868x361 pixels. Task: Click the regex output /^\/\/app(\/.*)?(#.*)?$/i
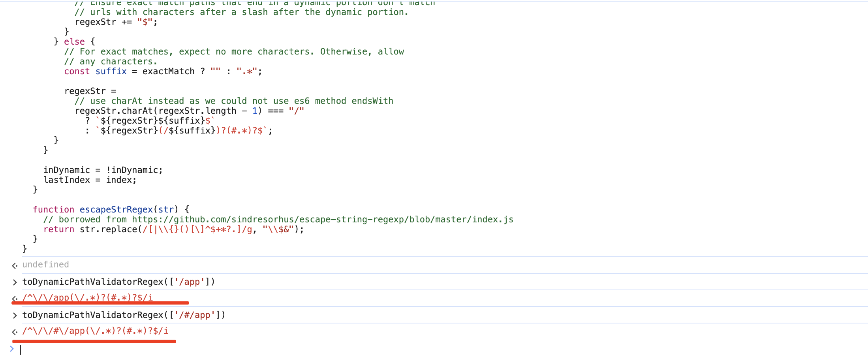[x=88, y=297]
